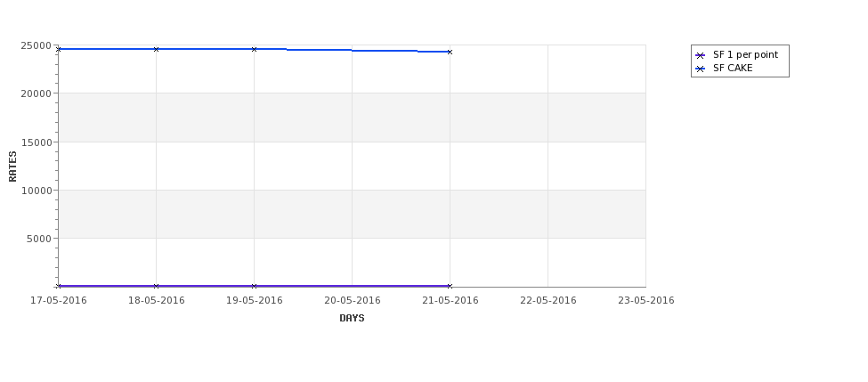This screenshot has height=382, width=868.
Task: Click the 23-05-2016 date axis label
Action: click(x=646, y=301)
